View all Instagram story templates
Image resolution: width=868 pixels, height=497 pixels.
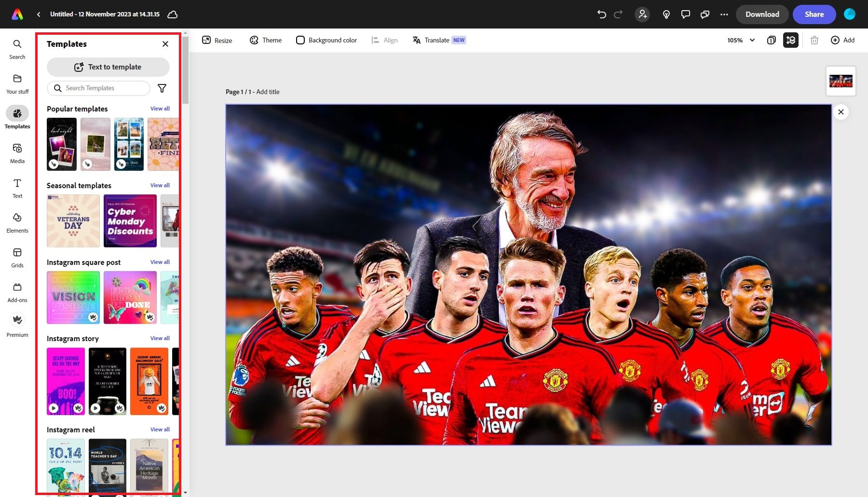160,338
